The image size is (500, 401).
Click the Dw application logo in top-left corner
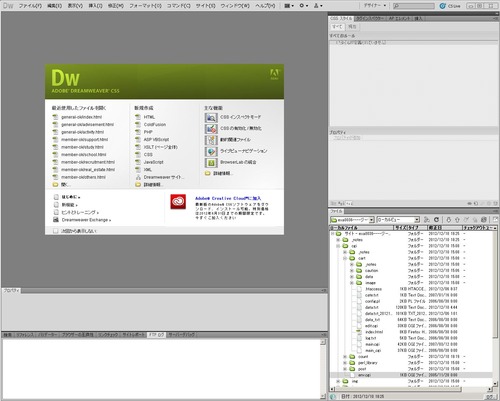pos(8,6)
